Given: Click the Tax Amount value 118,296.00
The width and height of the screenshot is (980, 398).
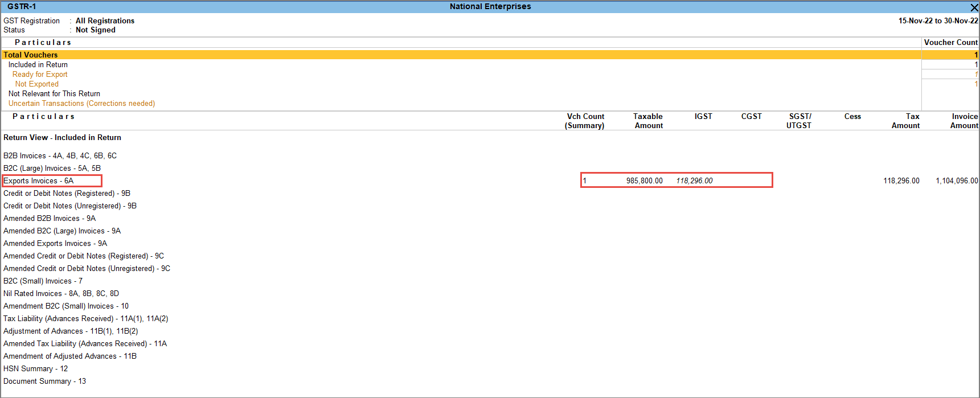Looking at the screenshot, I should point(901,180).
